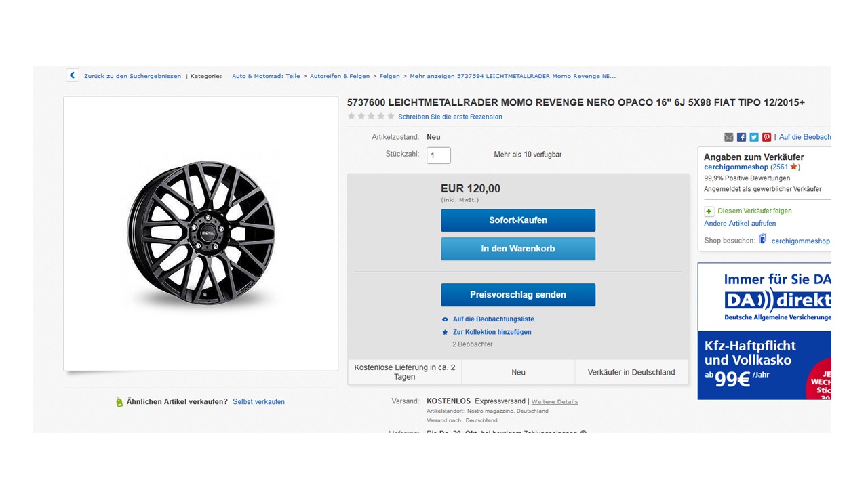Share listing on Facebook

point(741,137)
